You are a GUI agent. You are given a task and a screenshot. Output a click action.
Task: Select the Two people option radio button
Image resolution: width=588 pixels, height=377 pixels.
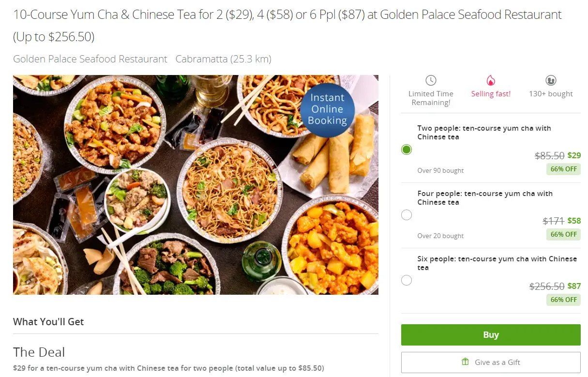pyautogui.click(x=407, y=150)
